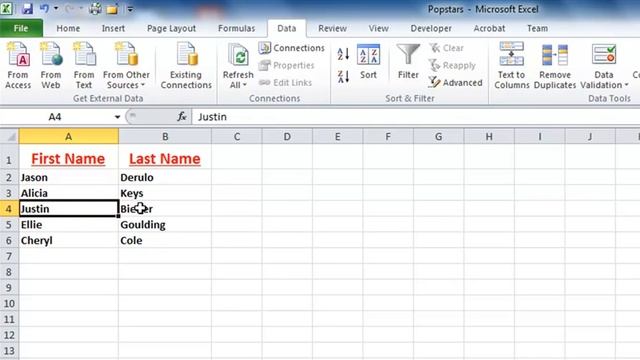The height and width of the screenshot is (360, 640).
Task: Customize Quick Access Toolbar dropdown
Action: (x=130, y=9)
